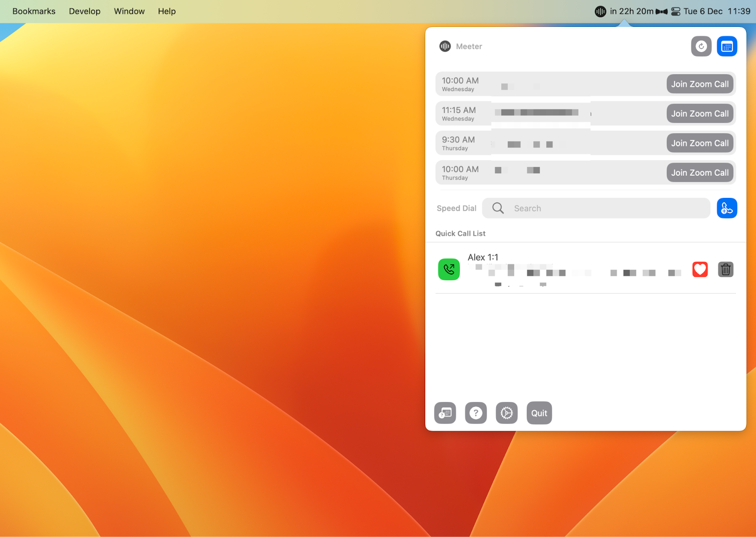Join Zoom Call for 11:15 AM Wednesday

click(x=700, y=114)
